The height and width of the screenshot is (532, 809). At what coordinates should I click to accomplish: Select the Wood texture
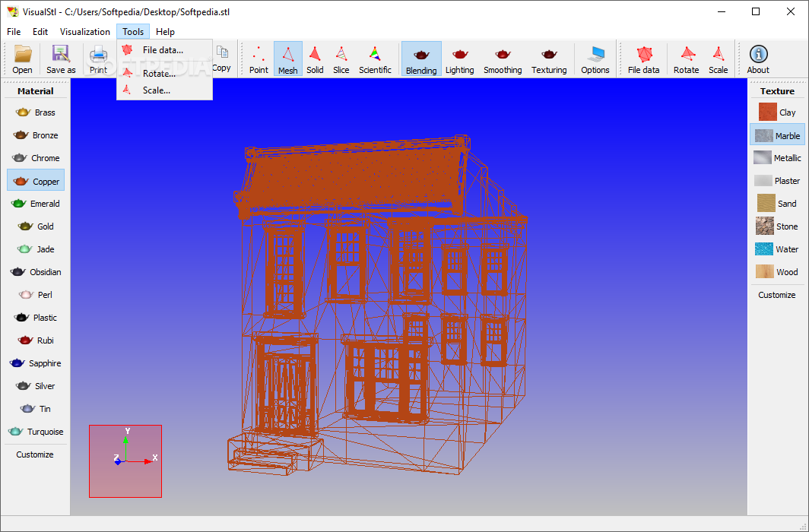tap(777, 271)
